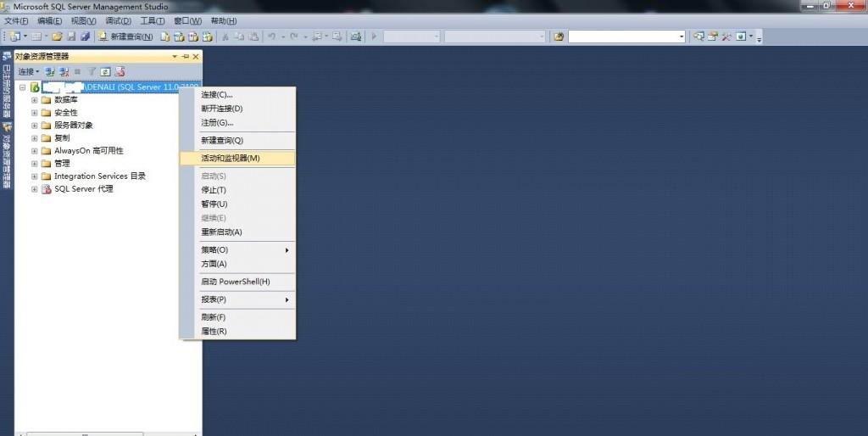Collapse the DENALI server node
This screenshot has width=868, height=436.
pyautogui.click(x=23, y=87)
